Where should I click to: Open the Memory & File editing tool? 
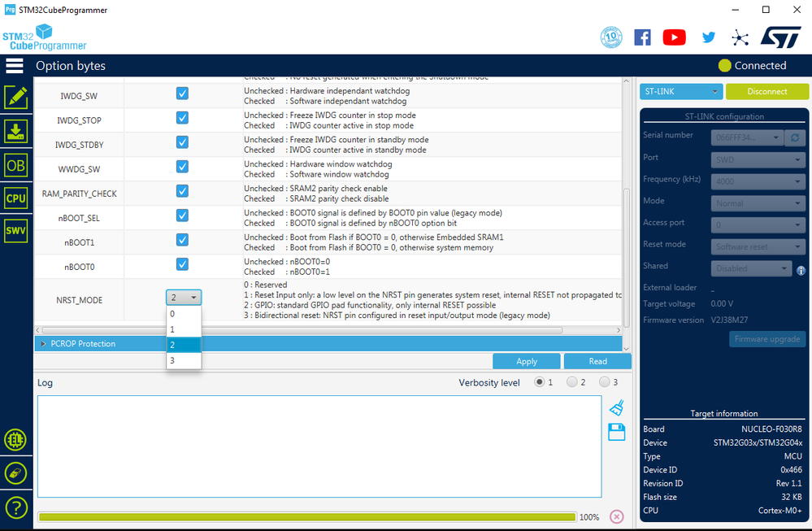point(16,97)
